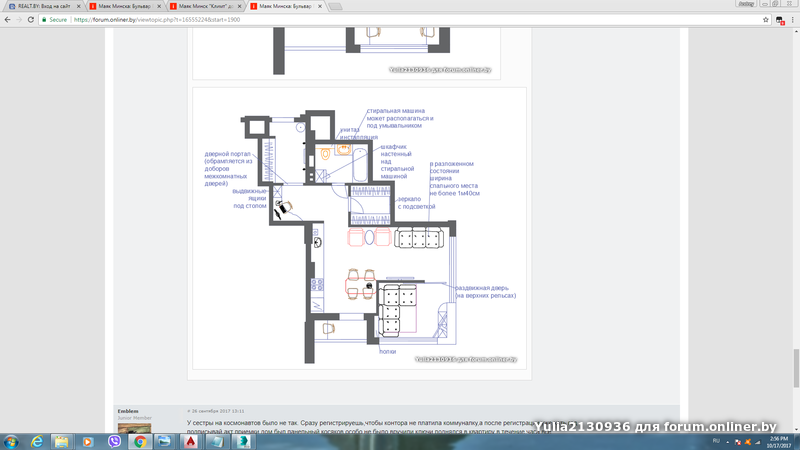The image size is (800, 450).
Task: Go back to the previous page
Action: pyautogui.click(x=7, y=20)
